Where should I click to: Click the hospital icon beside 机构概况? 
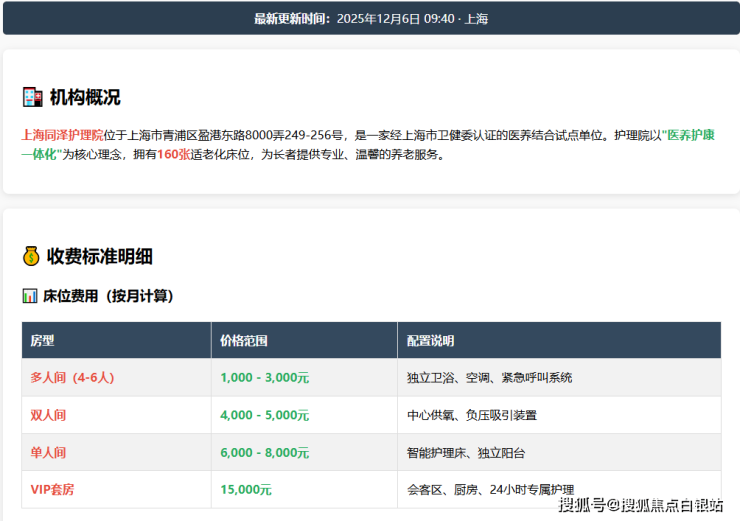click(x=31, y=97)
